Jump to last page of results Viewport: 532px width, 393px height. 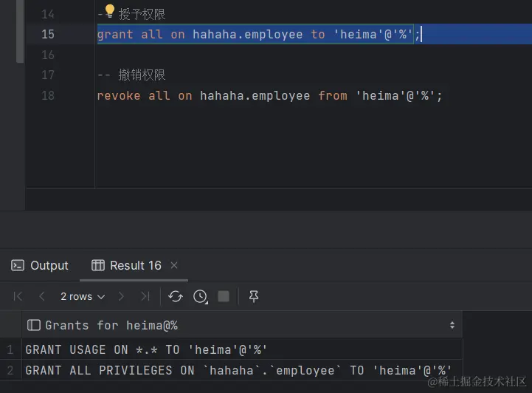coord(145,296)
